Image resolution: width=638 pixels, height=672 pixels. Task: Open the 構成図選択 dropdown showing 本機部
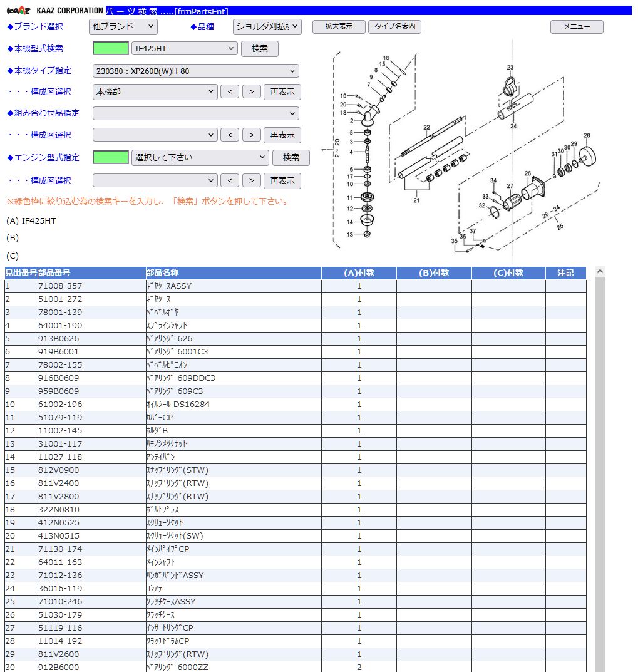click(155, 92)
